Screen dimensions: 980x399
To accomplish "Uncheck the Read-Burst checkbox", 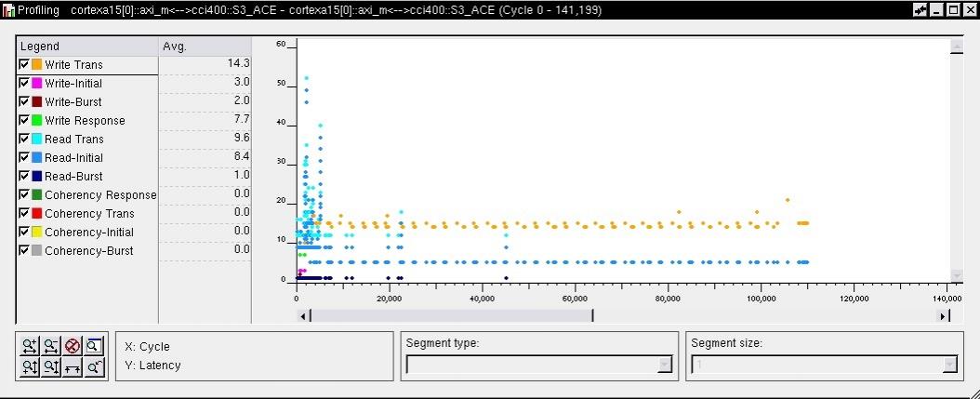I will pos(24,176).
